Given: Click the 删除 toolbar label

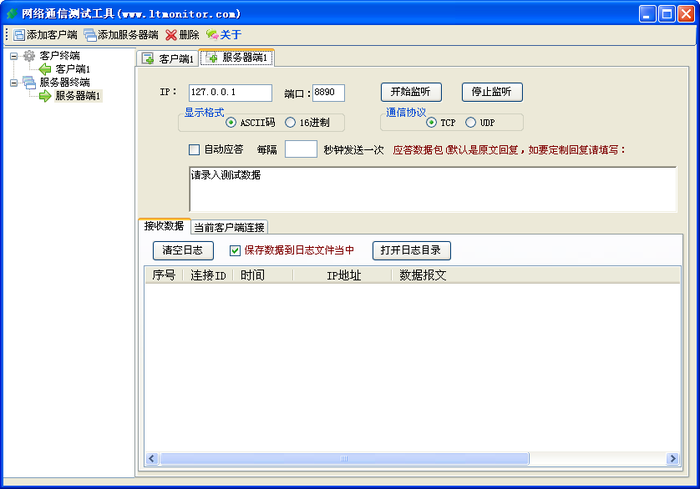Looking at the screenshot, I should pos(189,35).
